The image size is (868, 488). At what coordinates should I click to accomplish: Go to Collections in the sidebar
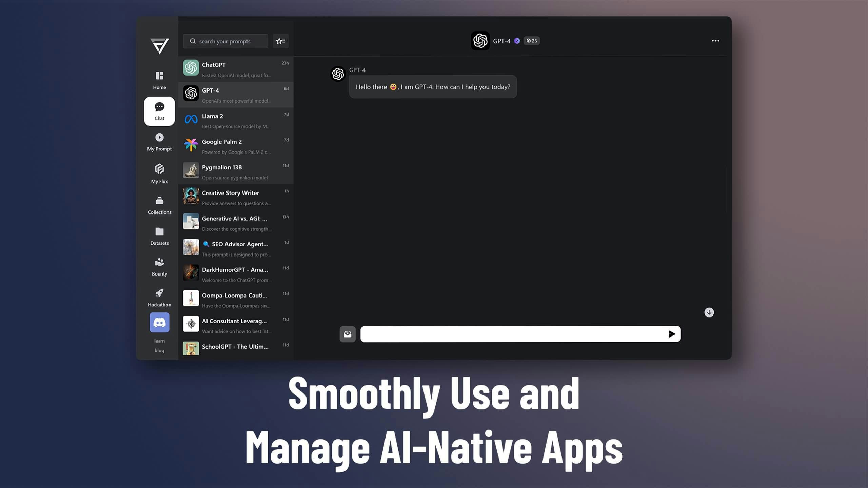[159, 205]
